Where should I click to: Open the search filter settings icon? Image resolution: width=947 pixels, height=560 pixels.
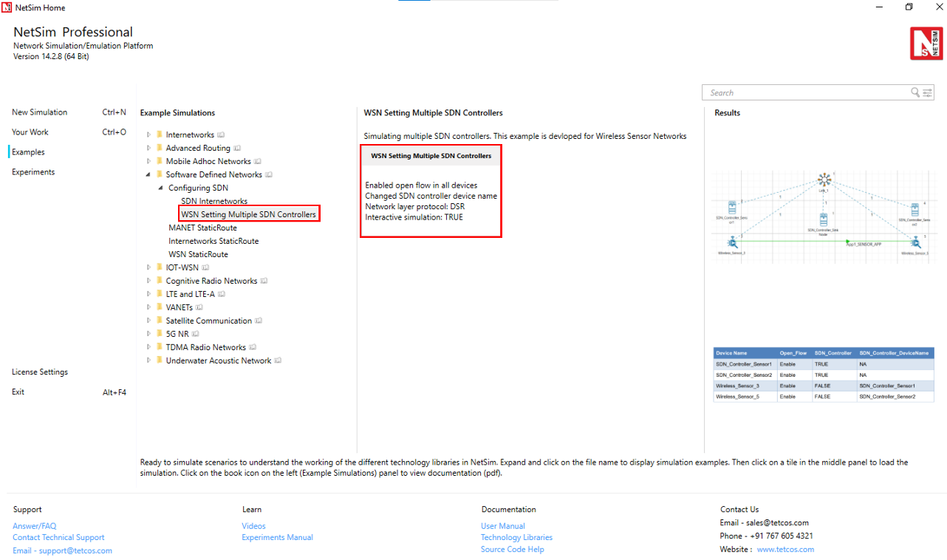pyautogui.click(x=927, y=92)
